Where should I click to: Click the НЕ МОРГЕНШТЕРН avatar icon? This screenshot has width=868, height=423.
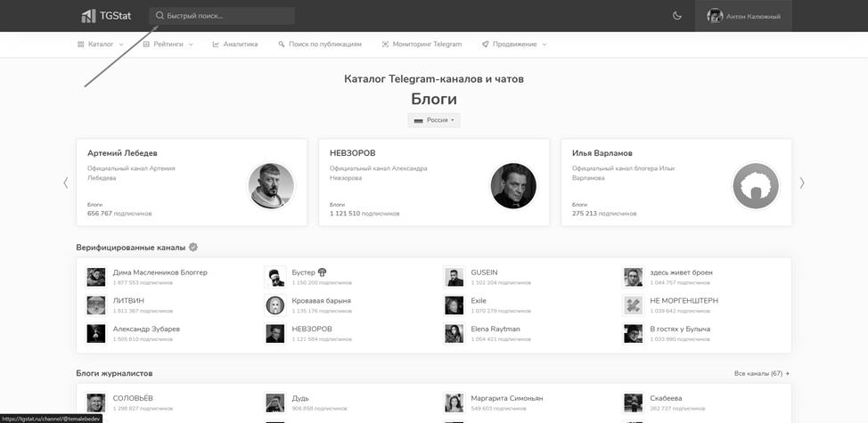point(633,305)
